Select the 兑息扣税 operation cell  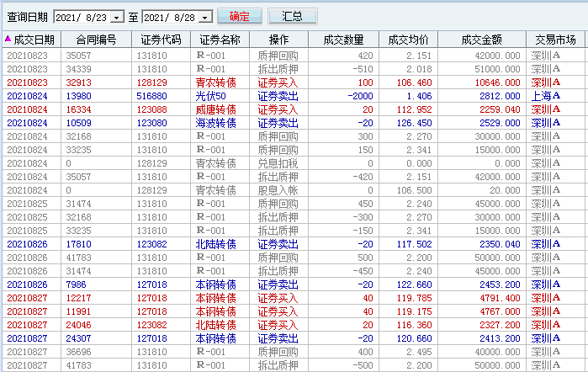[x=278, y=163]
